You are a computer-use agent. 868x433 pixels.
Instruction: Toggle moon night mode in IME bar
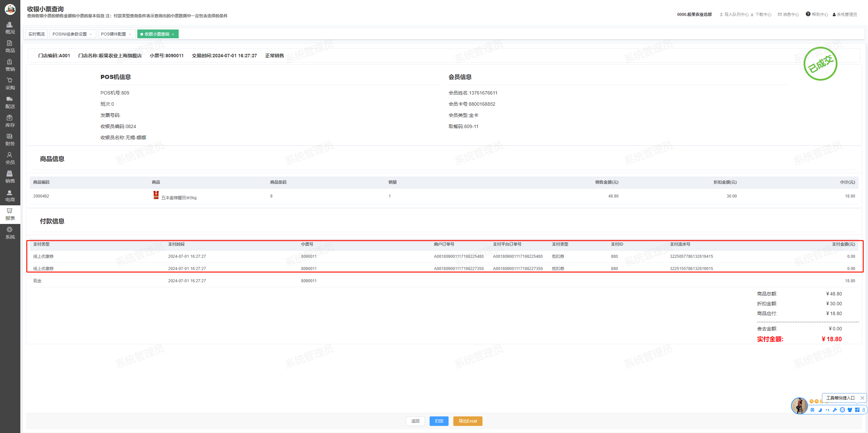(x=820, y=410)
